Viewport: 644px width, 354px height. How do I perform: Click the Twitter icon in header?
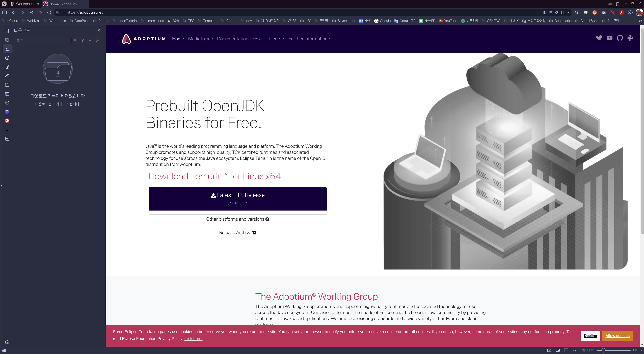(x=599, y=38)
